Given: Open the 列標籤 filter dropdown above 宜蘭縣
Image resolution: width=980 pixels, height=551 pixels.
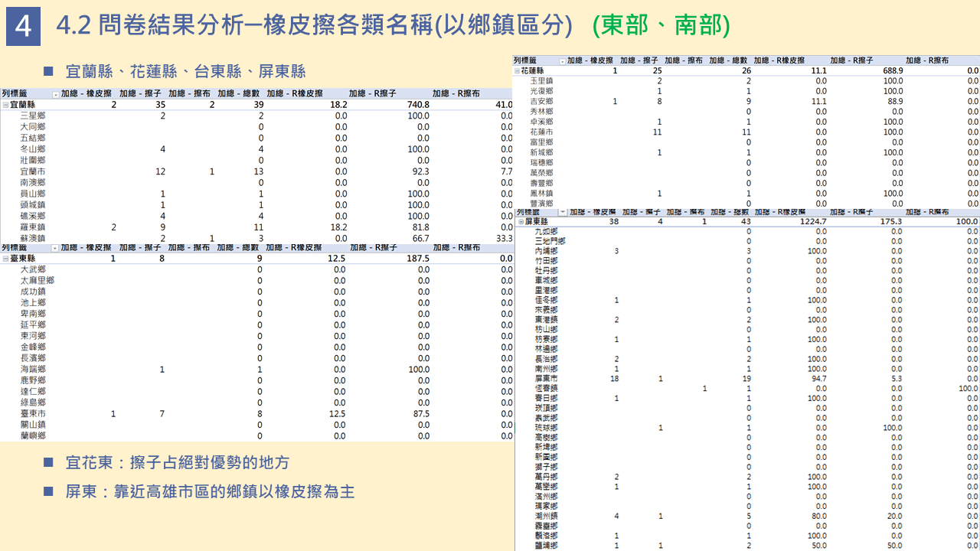Looking at the screenshot, I should point(54,94).
